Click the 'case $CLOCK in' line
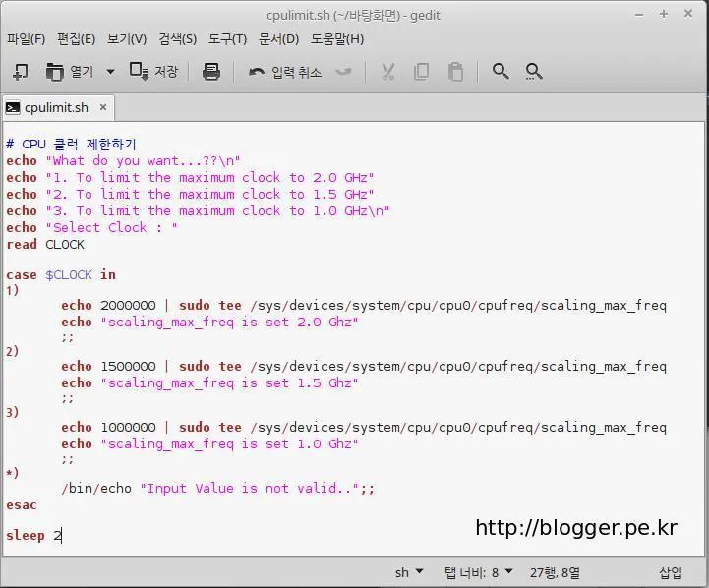709x588 pixels. point(61,274)
